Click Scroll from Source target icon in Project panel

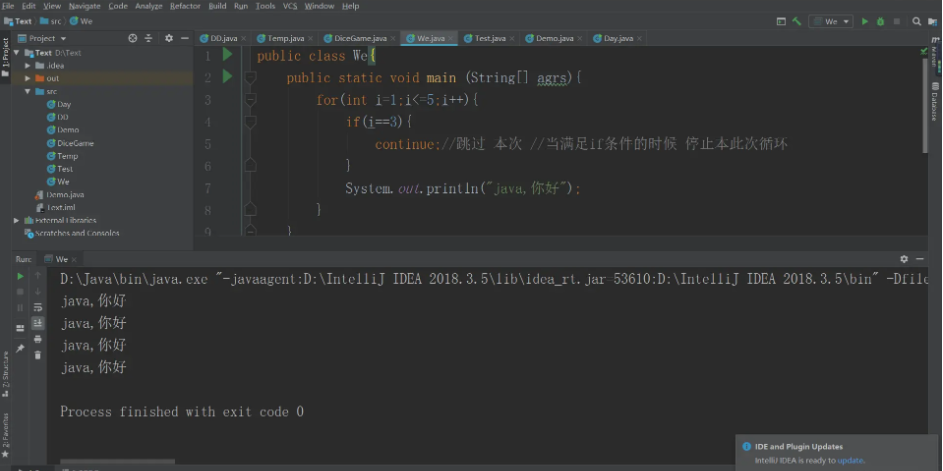pyautogui.click(x=133, y=38)
